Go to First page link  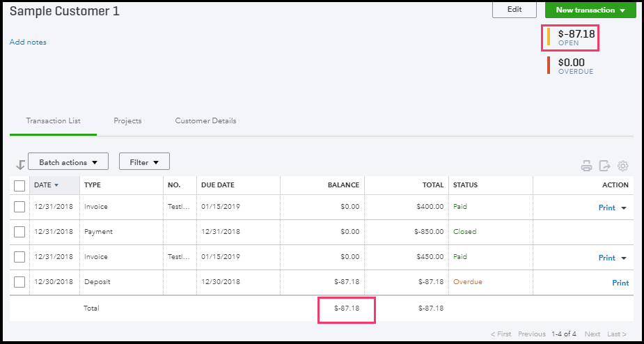pos(501,334)
